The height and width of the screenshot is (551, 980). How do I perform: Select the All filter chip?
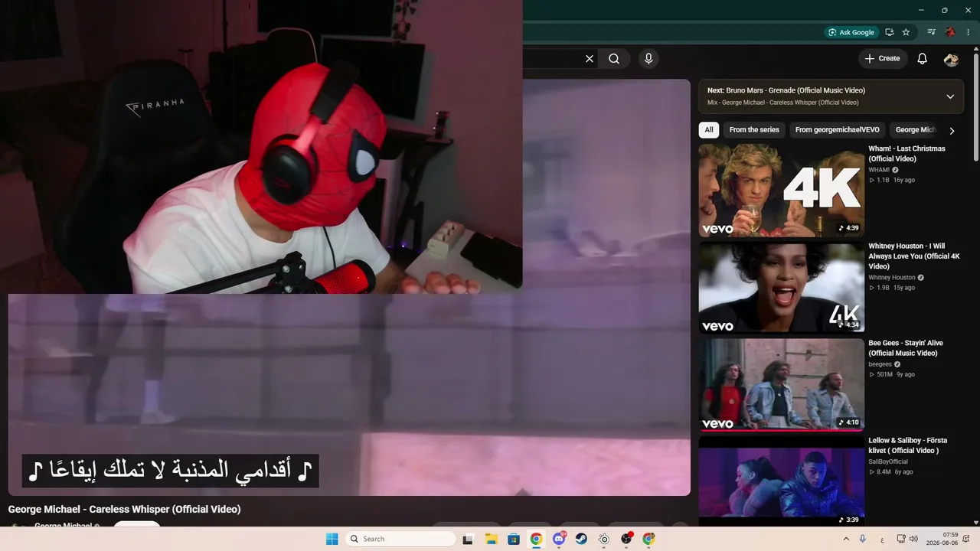click(709, 130)
